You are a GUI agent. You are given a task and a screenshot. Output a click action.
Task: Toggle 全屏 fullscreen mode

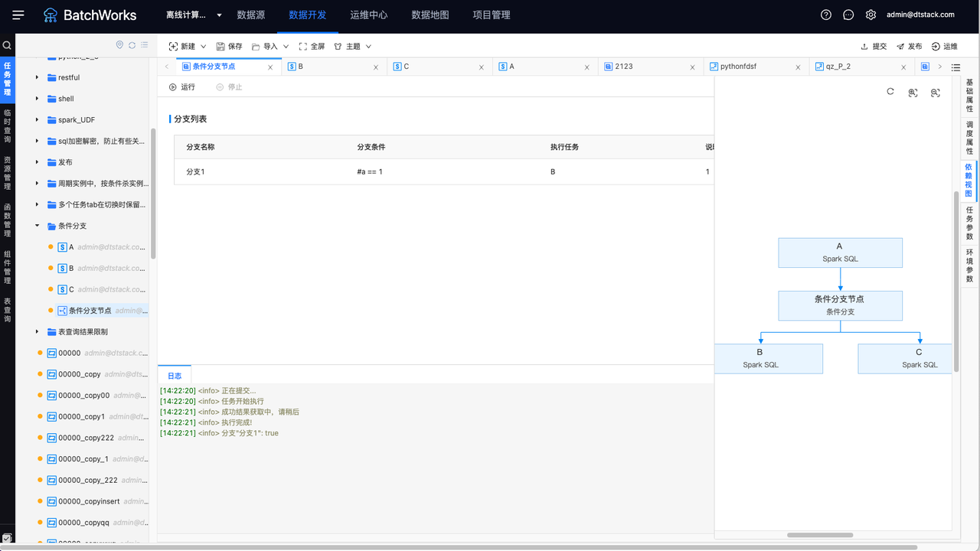(312, 46)
